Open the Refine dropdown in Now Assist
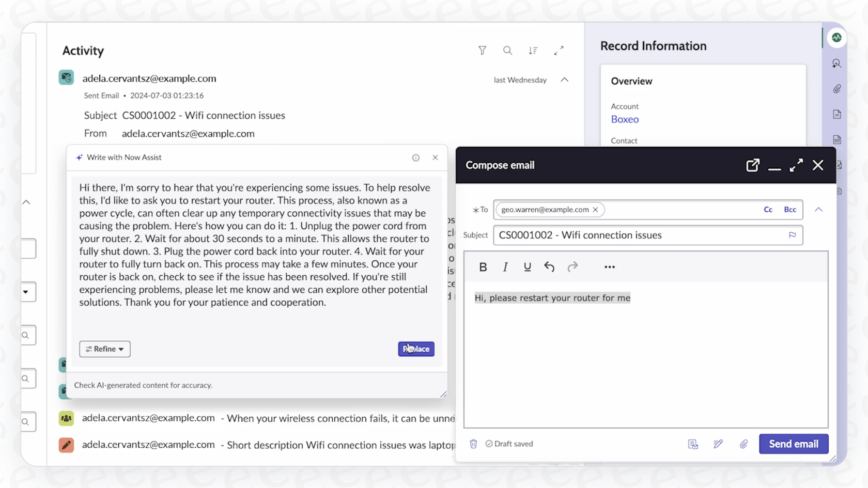The width and height of the screenshot is (868, 488). (104, 349)
